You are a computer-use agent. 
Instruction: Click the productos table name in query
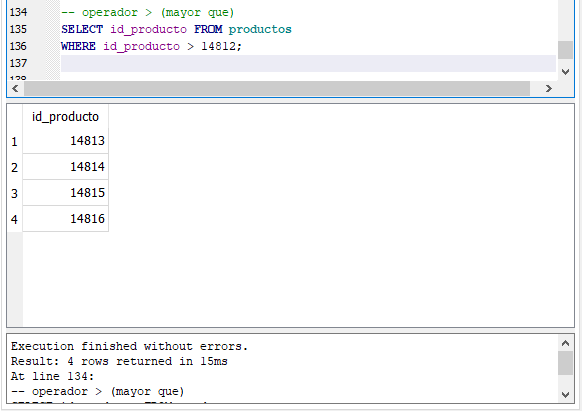point(260,29)
